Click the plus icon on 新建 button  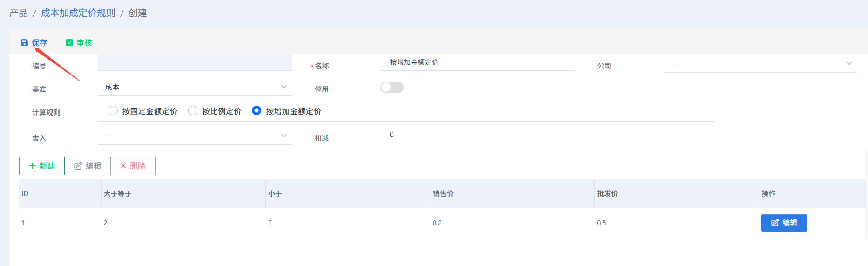tap(32, 166)
